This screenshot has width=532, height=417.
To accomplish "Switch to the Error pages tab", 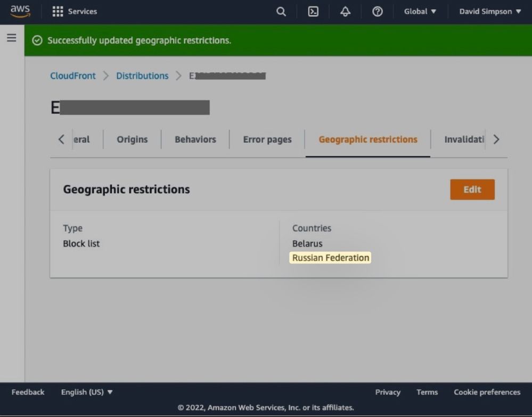I will click(267, 140).
